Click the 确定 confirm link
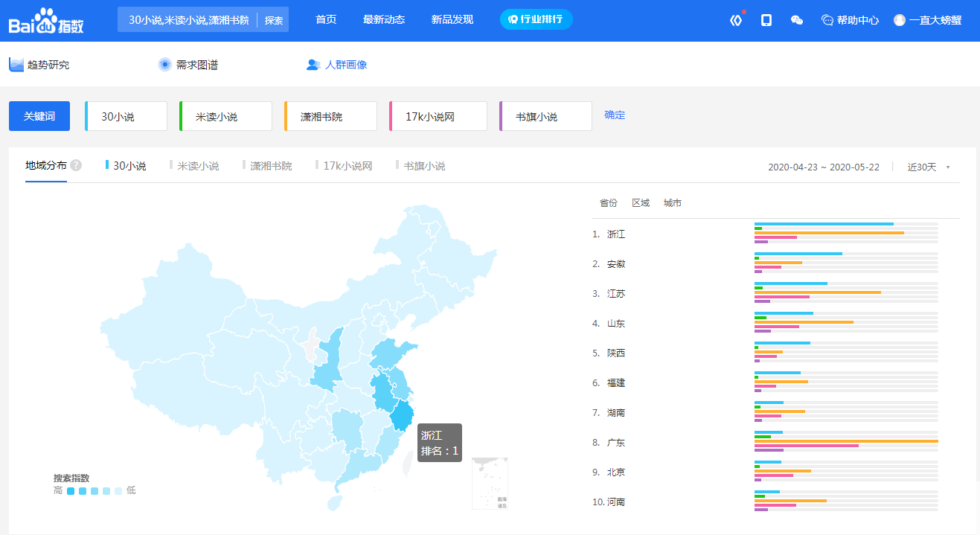980x535 pixels. (x=615, y=115)
